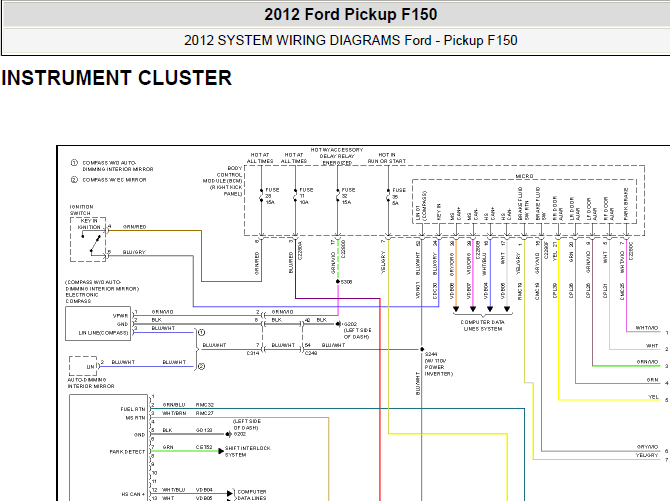Click the 'RMC19' circuit label
The height and width of the screenshot is (501, 670).
click(x=520, y=291)
